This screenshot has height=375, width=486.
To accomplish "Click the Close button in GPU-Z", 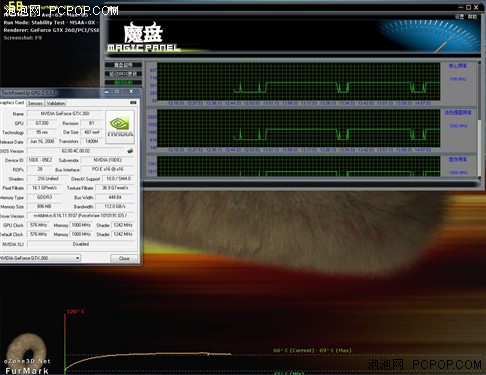I will [x=124, y=258].
